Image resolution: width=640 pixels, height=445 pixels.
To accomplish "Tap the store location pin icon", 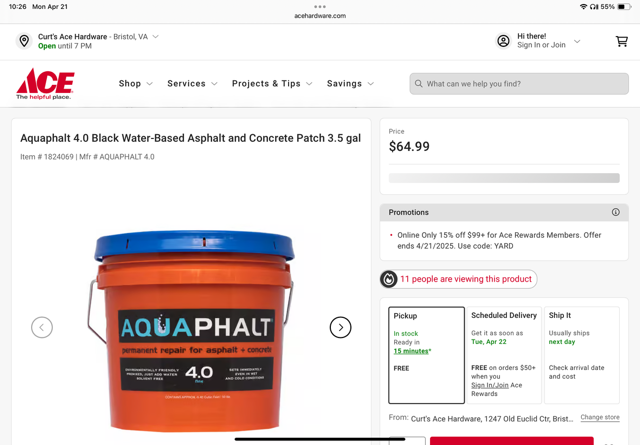I will pyautogui.click(x=24, y=41).
